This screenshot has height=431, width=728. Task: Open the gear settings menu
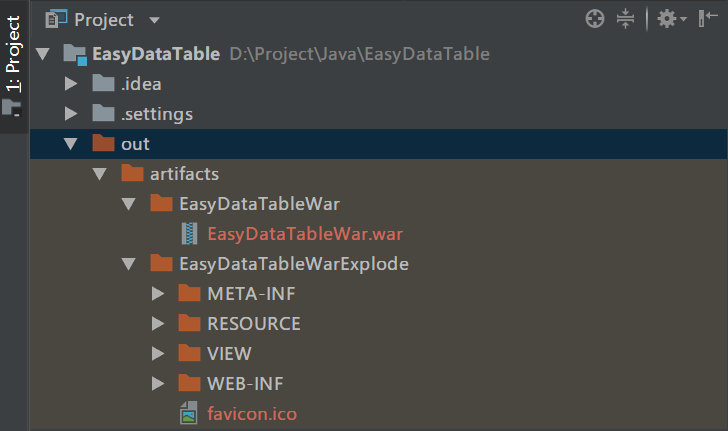click(x=667, y=19)
